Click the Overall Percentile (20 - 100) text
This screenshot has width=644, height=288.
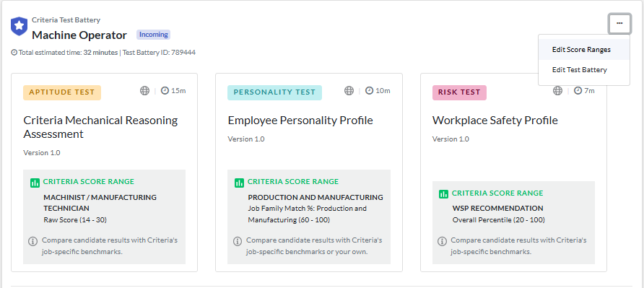499,220
